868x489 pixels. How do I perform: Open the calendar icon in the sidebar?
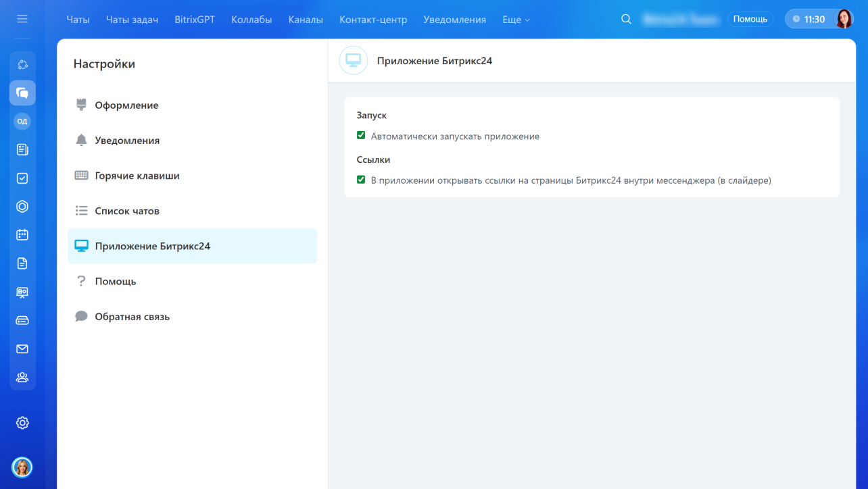[x=22, y=235]
